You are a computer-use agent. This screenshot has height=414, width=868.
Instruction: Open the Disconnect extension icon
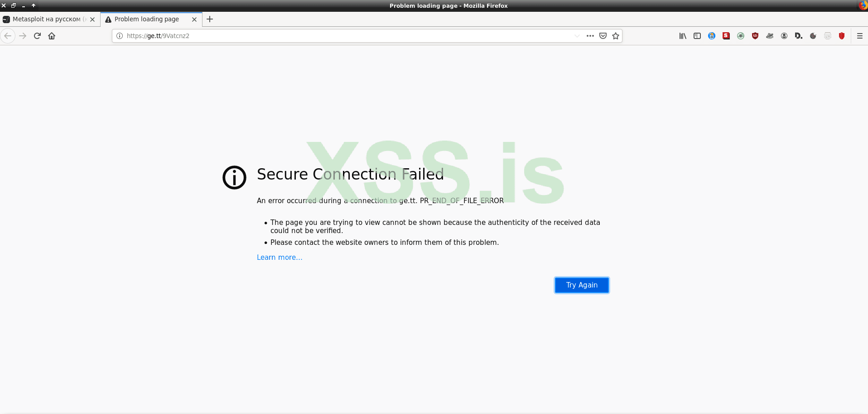[x=798, y=36]
